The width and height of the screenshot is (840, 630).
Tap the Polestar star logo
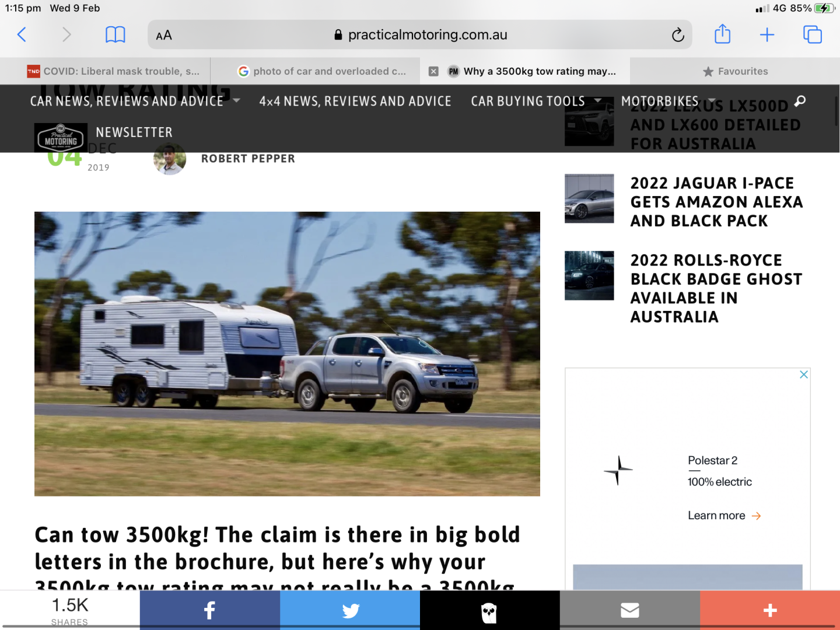point(618,470)
